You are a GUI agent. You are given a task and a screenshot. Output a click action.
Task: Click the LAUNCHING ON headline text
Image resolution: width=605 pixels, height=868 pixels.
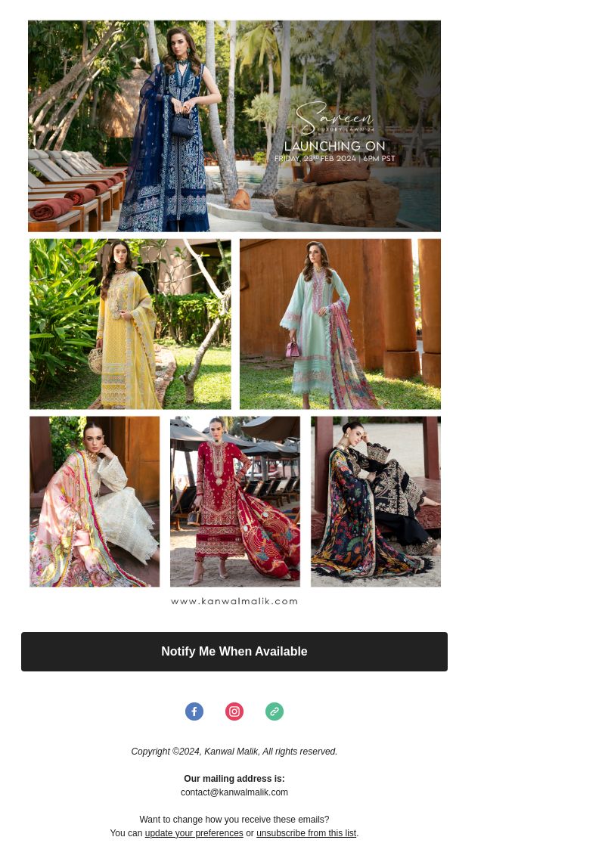click(334, 146)
